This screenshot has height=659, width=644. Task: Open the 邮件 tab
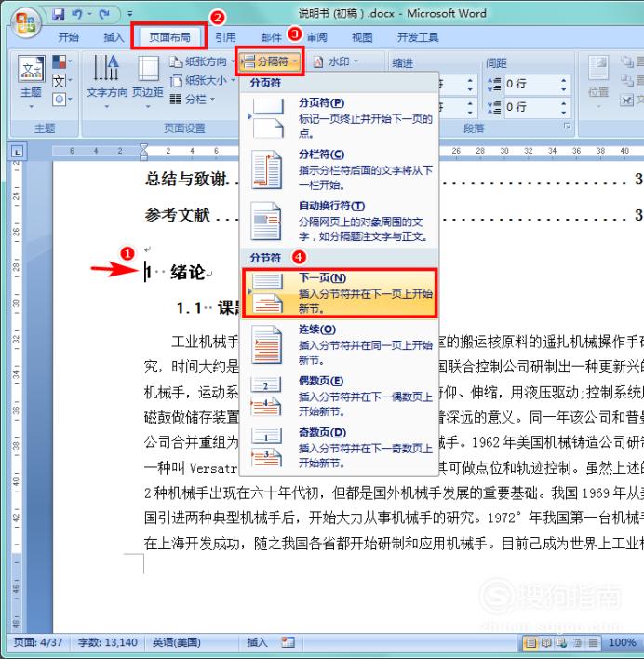[x=271, y=37]
